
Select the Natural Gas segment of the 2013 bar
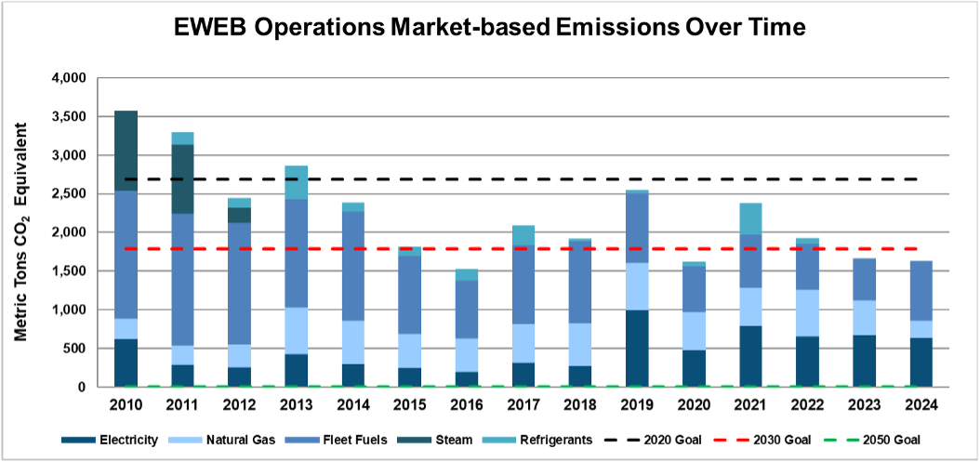pos(297,331)
